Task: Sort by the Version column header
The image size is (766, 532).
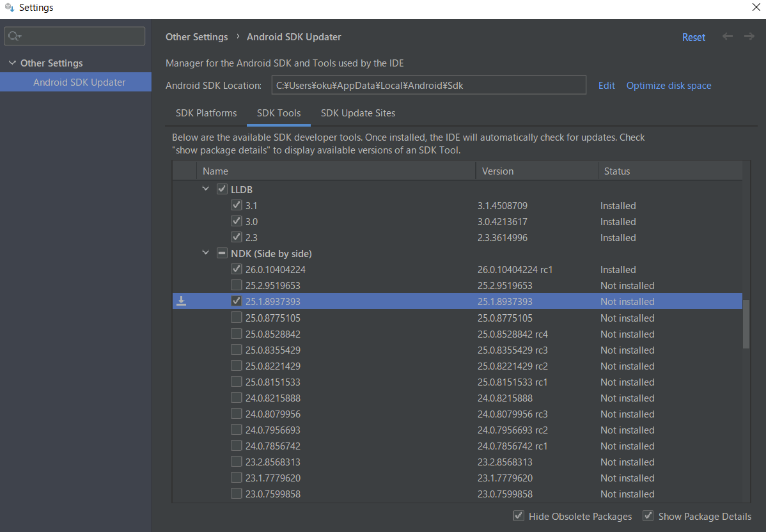Action: pyautogui.click(x=537, y=171)
